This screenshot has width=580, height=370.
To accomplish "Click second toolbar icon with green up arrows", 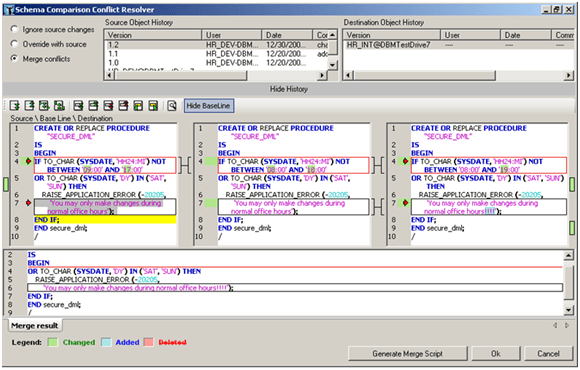I will [x=29, y=106].
